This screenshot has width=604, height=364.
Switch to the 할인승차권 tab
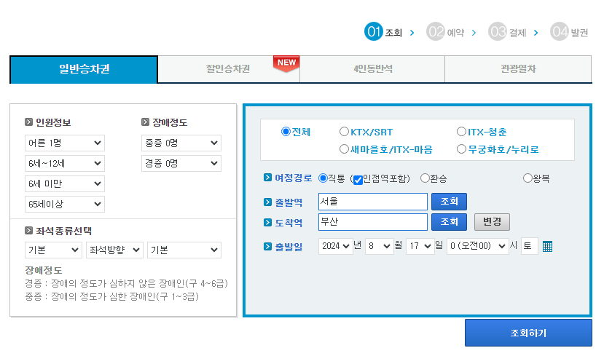(x=228, y=69)
